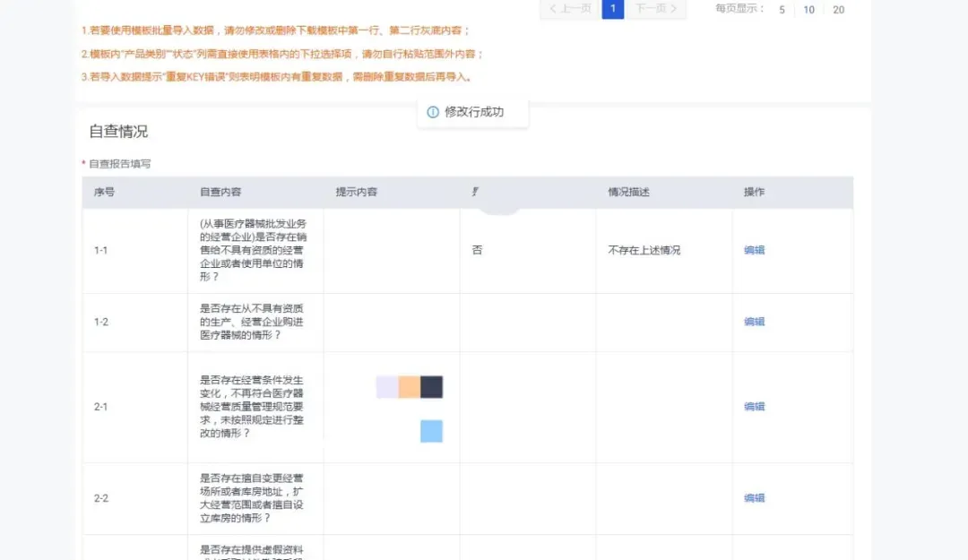This screenshot has height=560, width=968.
Task: Click 不存在上述情况 description in row 1-1
Action: 644,250
